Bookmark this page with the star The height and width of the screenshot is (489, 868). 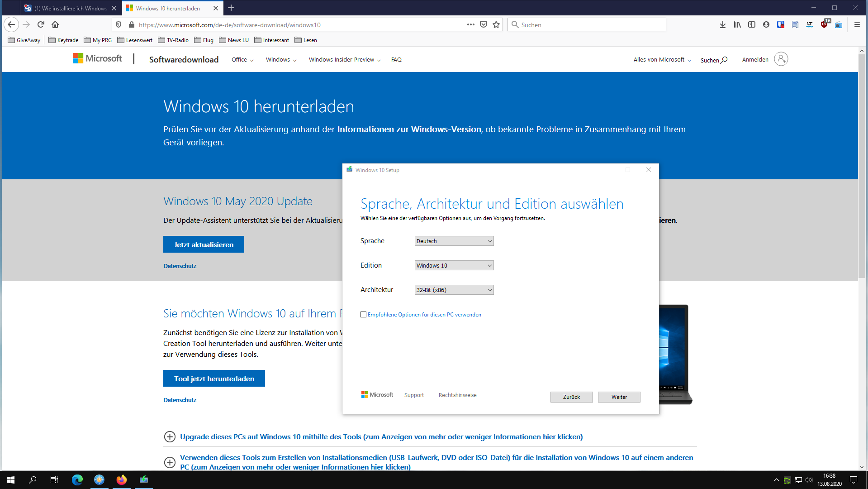[x=496, y=24]
